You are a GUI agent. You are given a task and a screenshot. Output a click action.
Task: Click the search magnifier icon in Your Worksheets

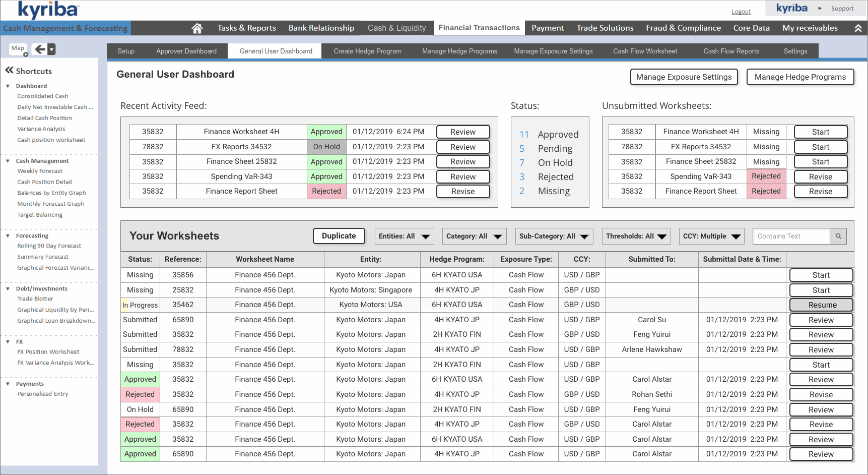click(838, 236)
